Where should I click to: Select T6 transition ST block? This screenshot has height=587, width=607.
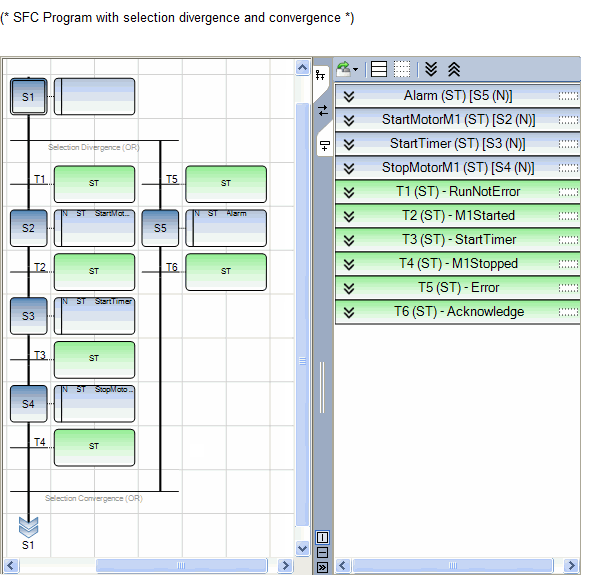pyautogui.click(x=226, y=272)
